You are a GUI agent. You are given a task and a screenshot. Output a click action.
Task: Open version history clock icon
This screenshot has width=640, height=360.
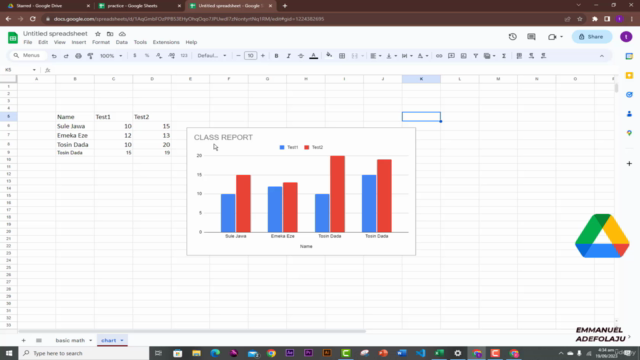(x=513, y=37)
